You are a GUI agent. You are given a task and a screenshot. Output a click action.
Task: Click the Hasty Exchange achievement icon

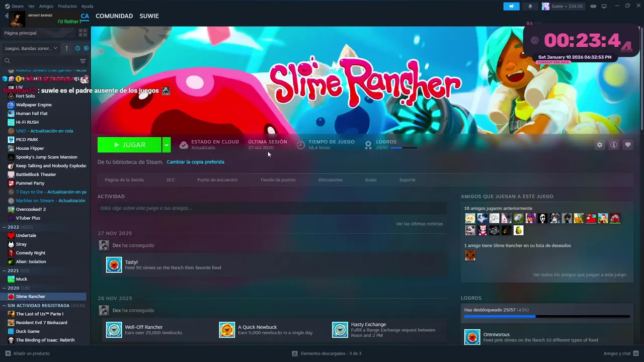340,330
